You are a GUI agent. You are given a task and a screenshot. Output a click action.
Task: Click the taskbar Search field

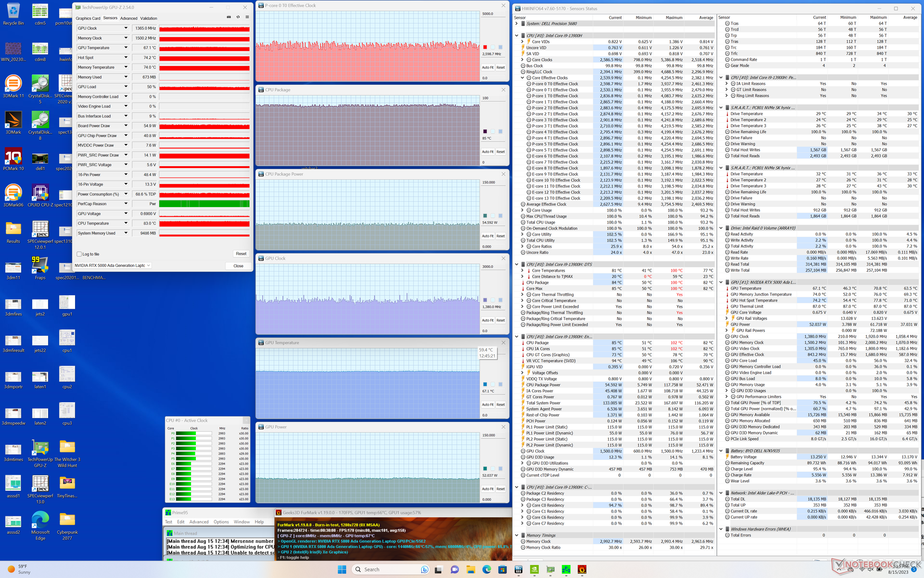click(x=391, y=569)
